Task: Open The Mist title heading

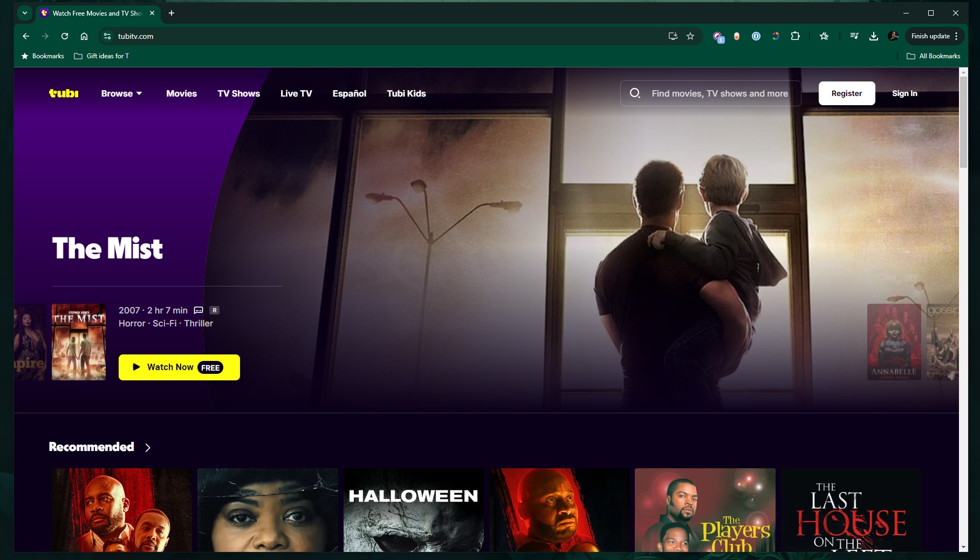Action: click(107, 249)
